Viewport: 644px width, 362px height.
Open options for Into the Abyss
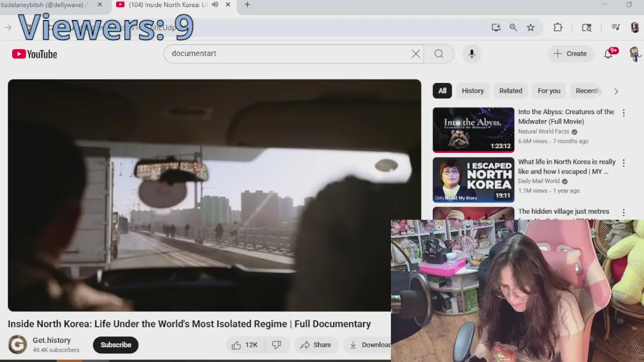623,113
